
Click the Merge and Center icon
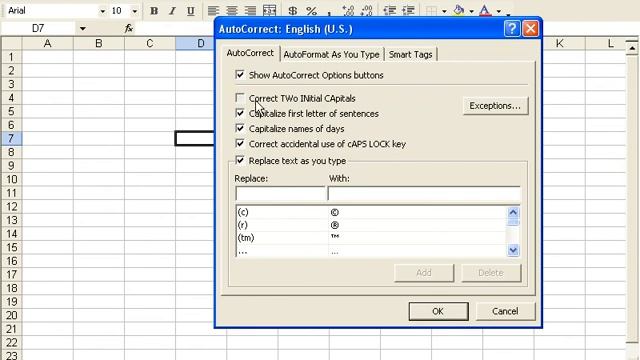[x=269, y=11]
